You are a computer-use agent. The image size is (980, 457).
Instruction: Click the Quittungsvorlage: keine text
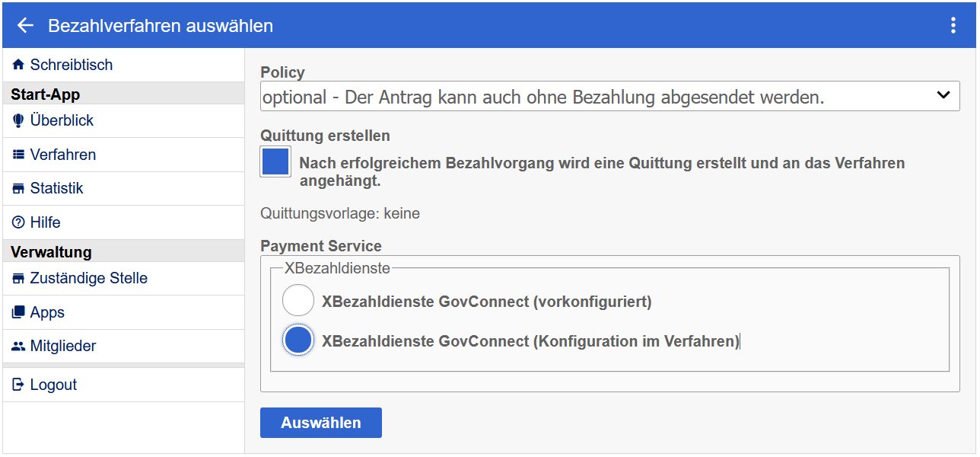340,214
